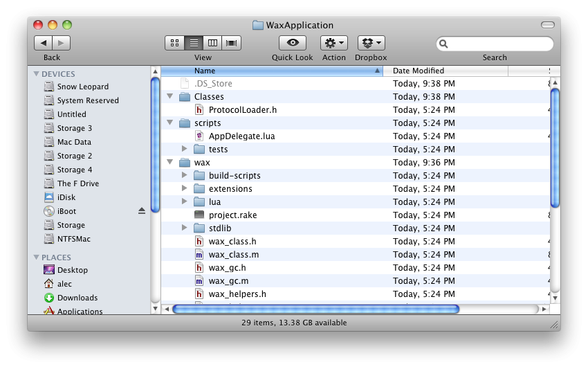
Task: Switch to Cover Flow view
Action: [x=231, y=43]
